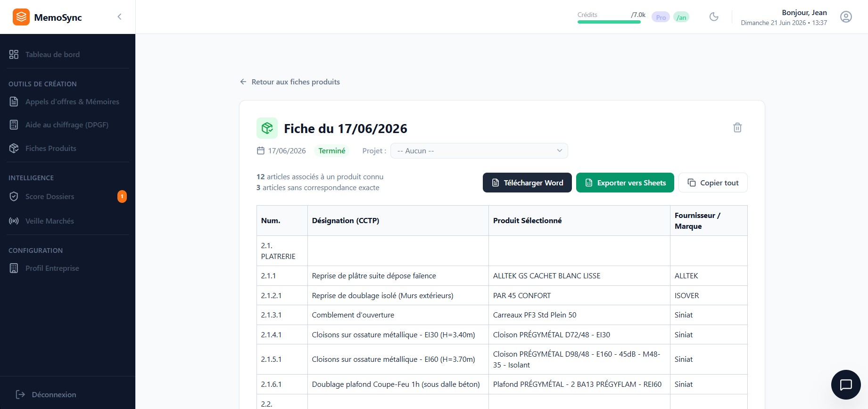Open the Projet dropdown
The width and height of the screenshot is (868, 409).
(479, 151)
